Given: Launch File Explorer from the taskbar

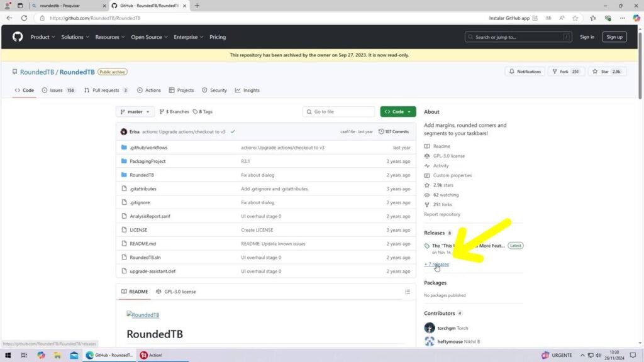Looking at the screenshot, I should coord(57,356).
